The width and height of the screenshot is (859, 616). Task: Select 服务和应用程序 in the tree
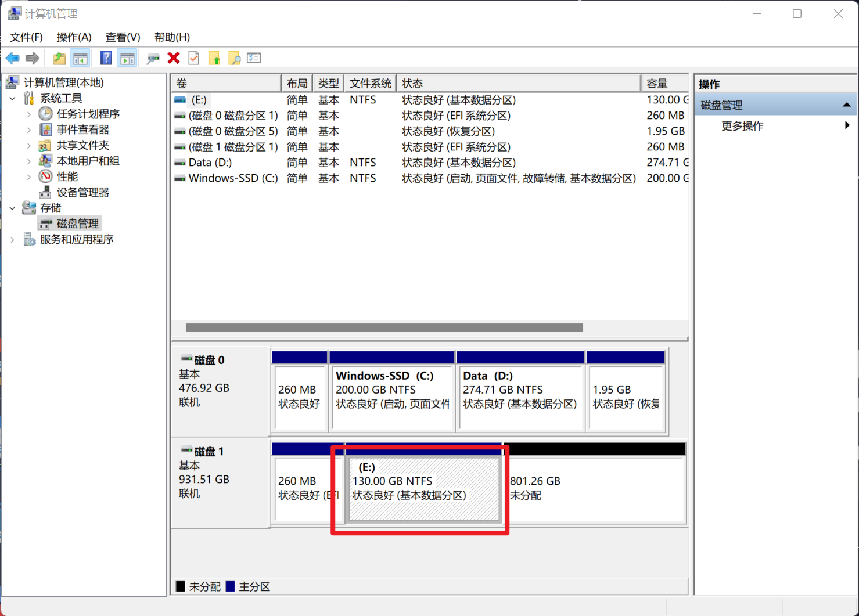(77, 239)
